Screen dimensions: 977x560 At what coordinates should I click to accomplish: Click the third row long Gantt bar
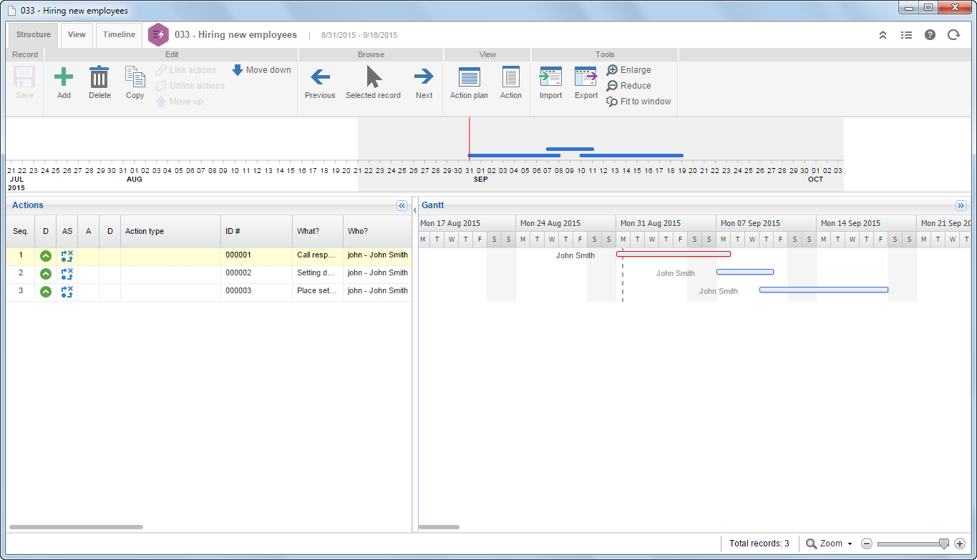point(824,290)
